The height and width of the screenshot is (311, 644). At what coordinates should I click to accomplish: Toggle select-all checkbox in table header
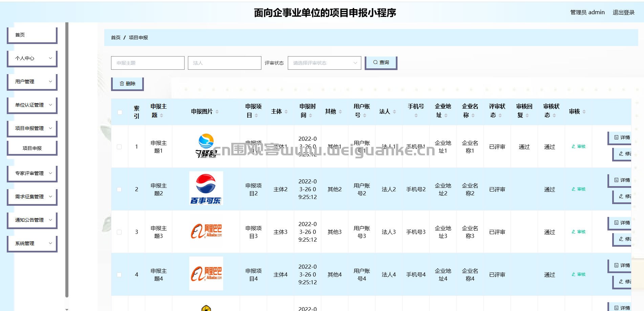[x=120, y=112]
